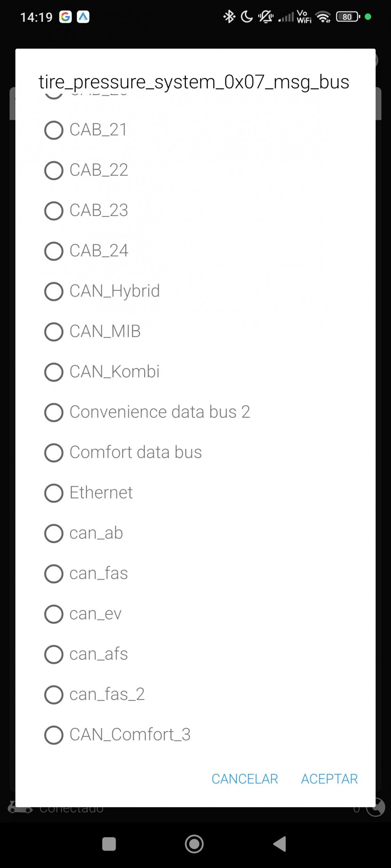The width and height of the screenshot is (391, 868).
Task: Select the CAN_Kombi radio option
Action: point(54,372)
